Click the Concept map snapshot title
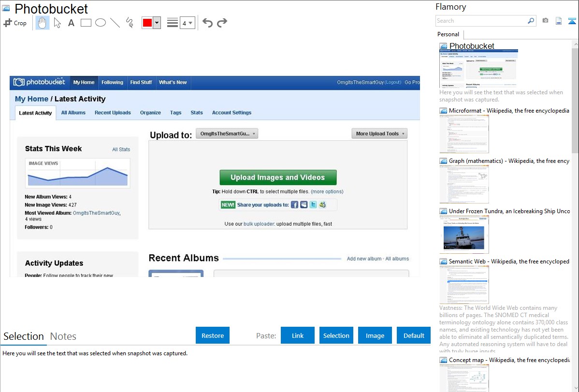 point(509,360)
